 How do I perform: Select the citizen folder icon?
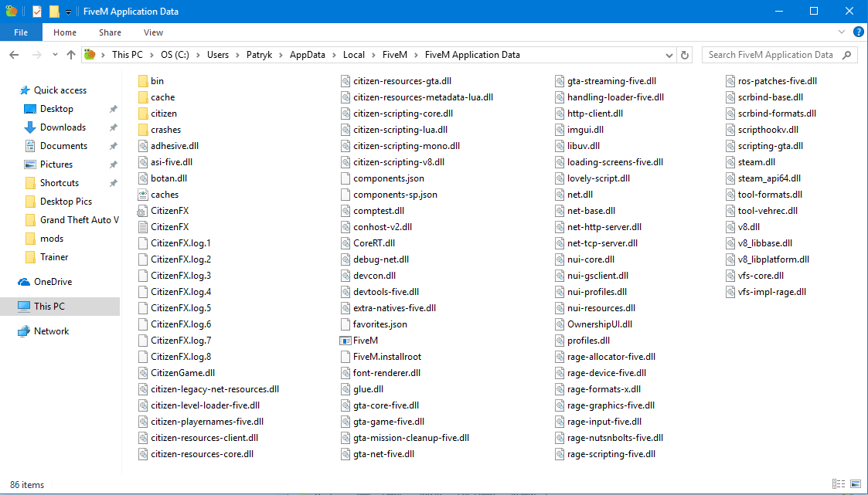(143, 114)
